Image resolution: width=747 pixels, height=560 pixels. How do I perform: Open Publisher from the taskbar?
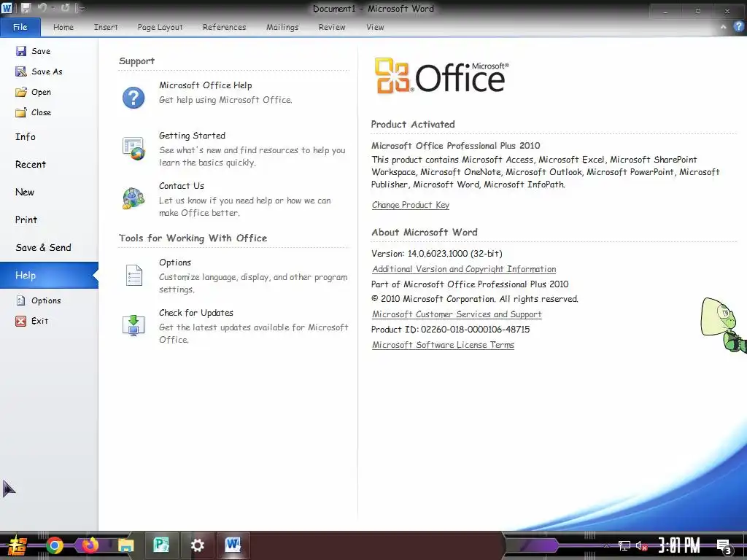coord(161,545)
